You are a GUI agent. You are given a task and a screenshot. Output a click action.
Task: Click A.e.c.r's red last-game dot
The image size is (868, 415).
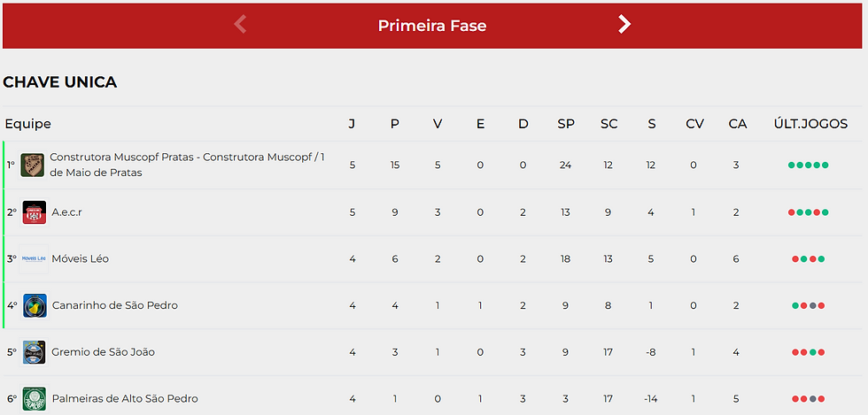click(791, 212)
